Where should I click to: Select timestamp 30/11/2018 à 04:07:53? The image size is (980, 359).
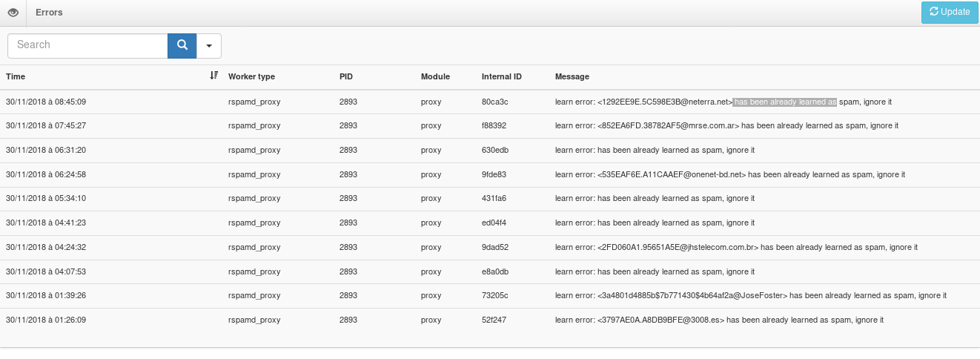tap(46, 272)
